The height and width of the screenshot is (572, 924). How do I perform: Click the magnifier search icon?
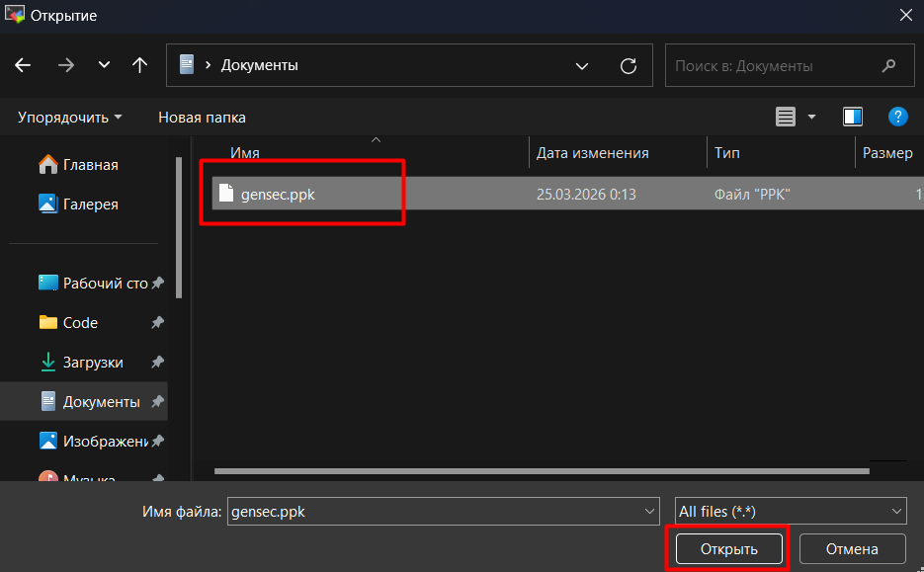tap(888, 65)
